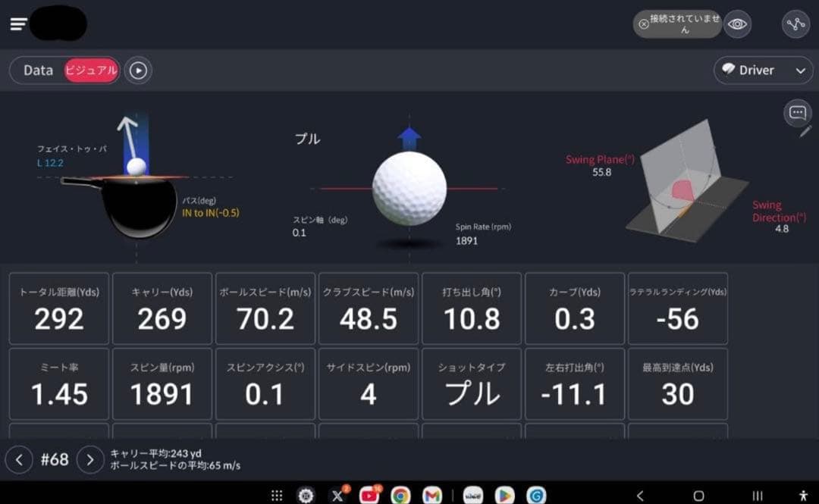Toggle the eye visibility icon

[x=737, y=24]
